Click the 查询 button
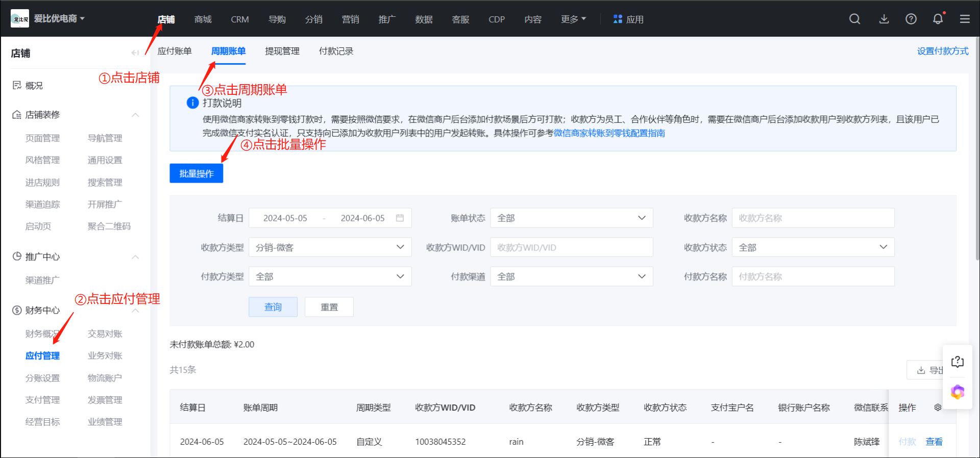Image resolution: width=980 pixels, height=458 pixels. tap(273, 307)
